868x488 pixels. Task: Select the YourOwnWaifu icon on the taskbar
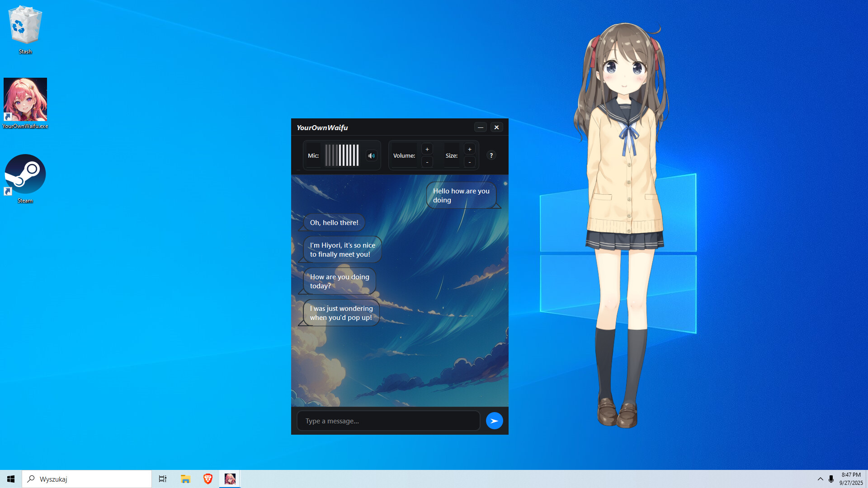[x=230, y=479]
